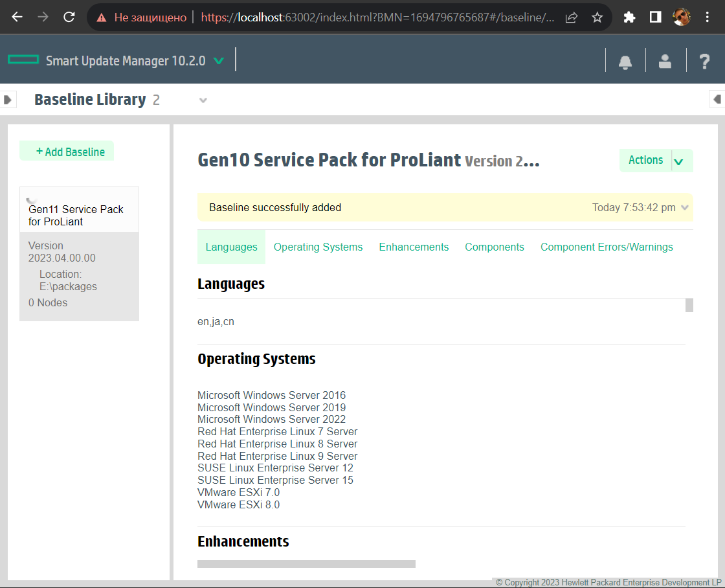Expand the baseline added notification details
This screenshot has height=588, width=725.
click(685, 208)
